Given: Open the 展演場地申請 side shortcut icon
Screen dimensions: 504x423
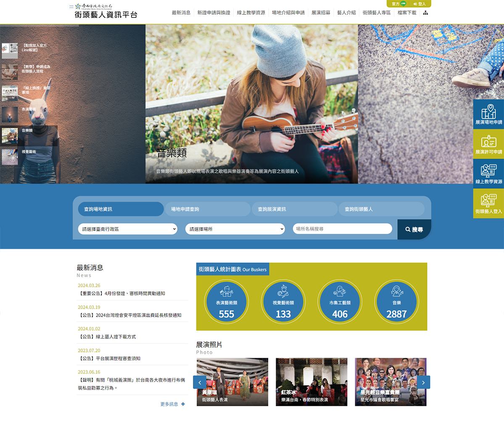Looking at the screenshot, I should (x=488, y=114).
